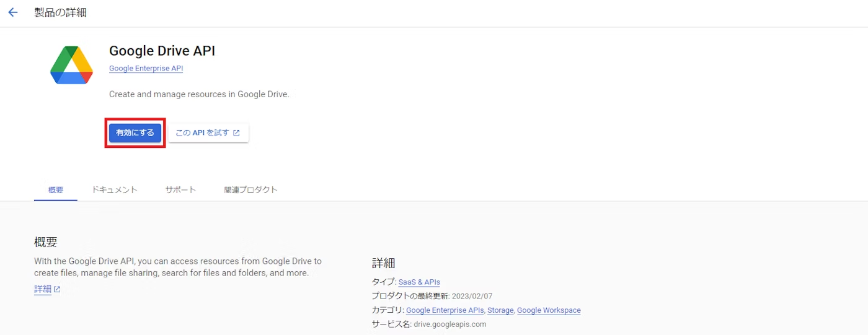Open the Storage category link
Image resolution: width=868 pixels, height=335 pixels.
(500, 310)
